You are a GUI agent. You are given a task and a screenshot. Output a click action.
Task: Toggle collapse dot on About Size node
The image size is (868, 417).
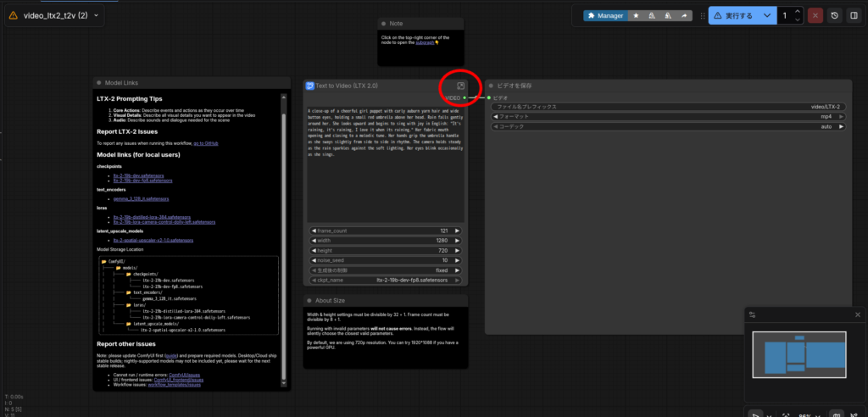click(310, 300)
